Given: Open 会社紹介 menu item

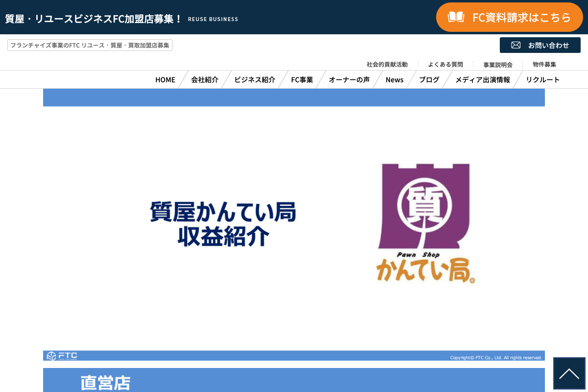Looking at the screenshot, I should (205, 79).
